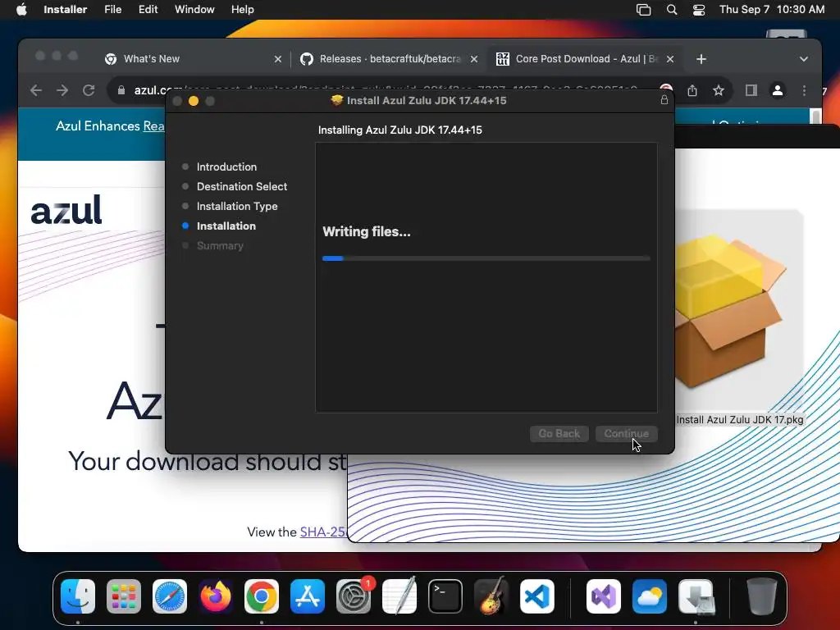Select the Summary step
Viewport: 840px width, 630px height.
point(220,246)
